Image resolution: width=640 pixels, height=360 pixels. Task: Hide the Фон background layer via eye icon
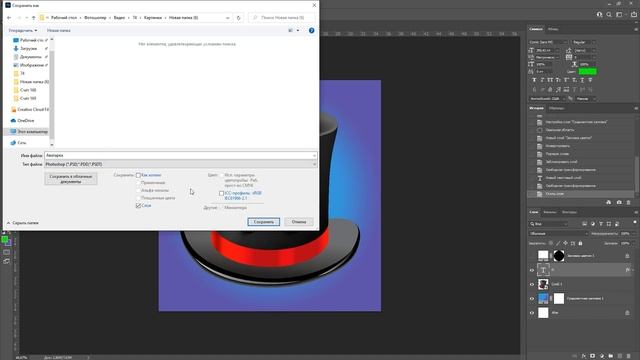532,313
